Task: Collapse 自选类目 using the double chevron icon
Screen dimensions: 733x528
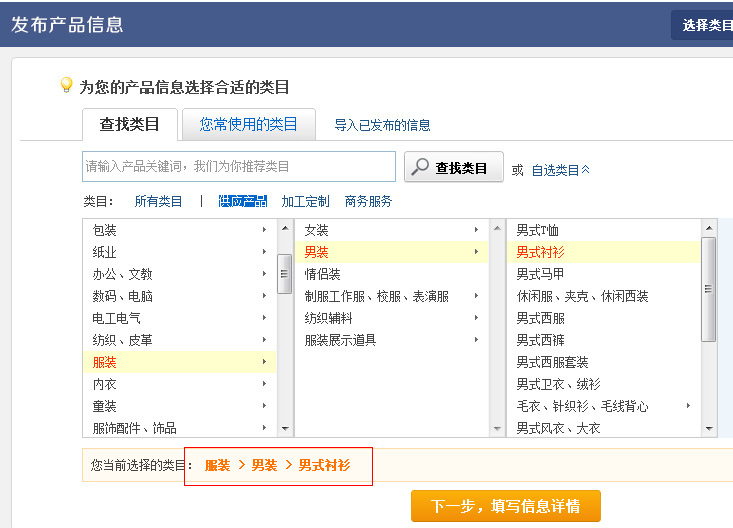Action: [x=585, y=169]
